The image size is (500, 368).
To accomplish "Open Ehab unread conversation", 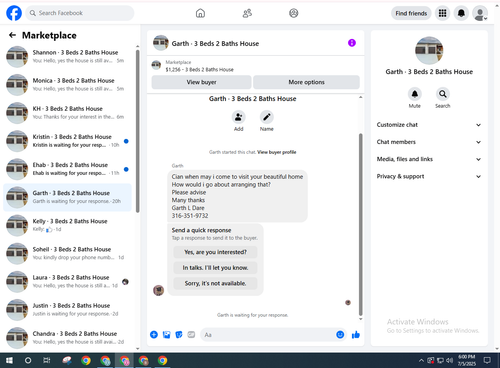I will (68, 169).
